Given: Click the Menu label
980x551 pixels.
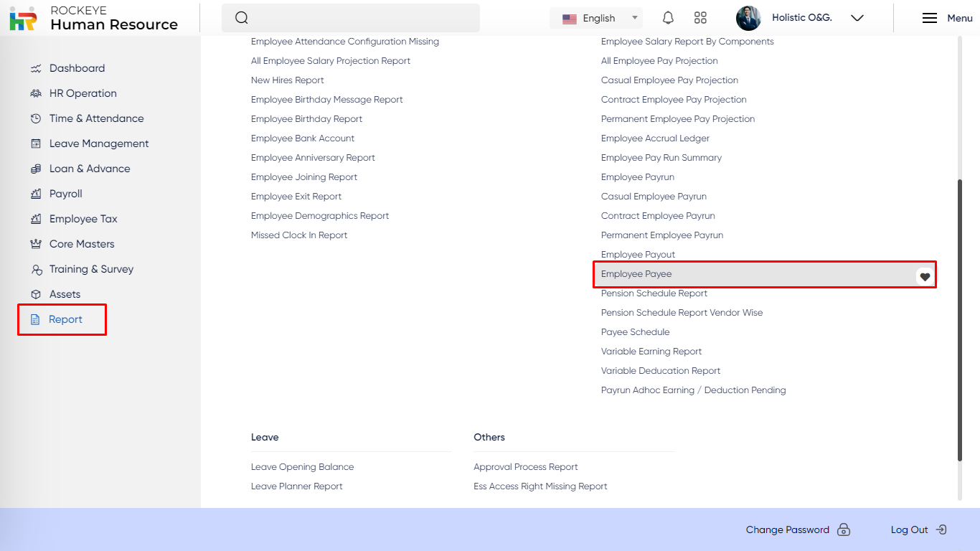Looking at the screenshot, I should tap(960, 18).
